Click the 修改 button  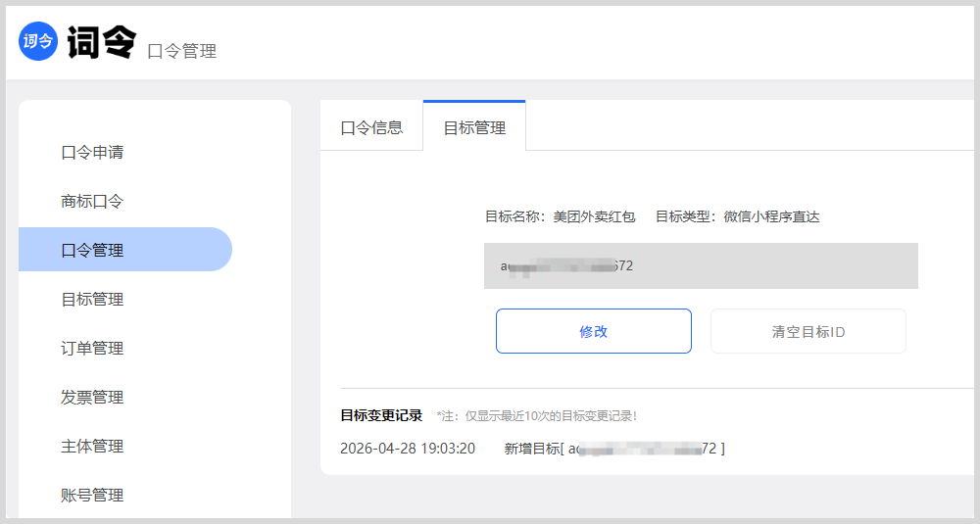594,331
